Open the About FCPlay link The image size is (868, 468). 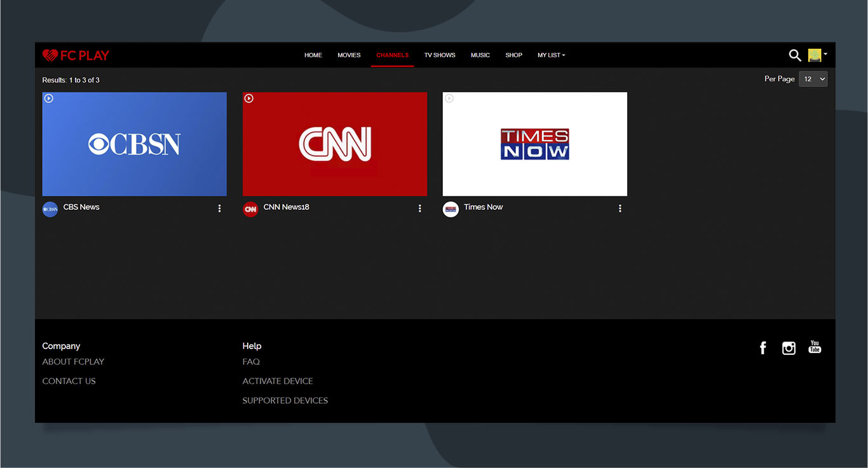[x=73, y=362]
